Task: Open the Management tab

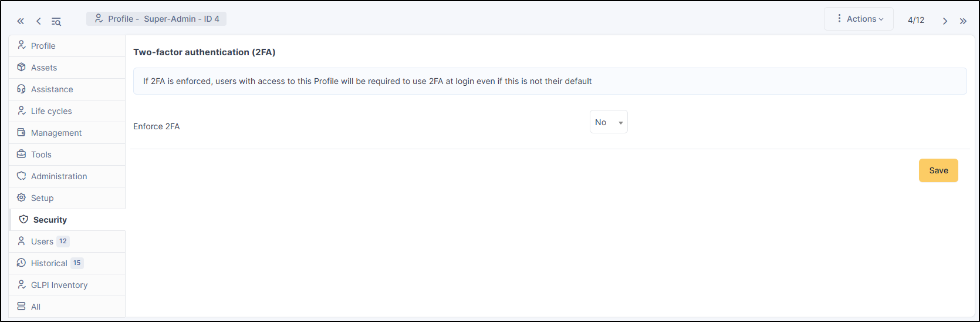Action: pos(56,133)
